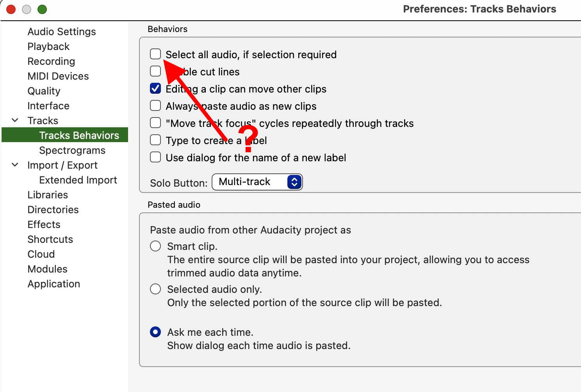
Task: Select Effects in the preferences list
Action: pyautogui.click(x=44, y=225)
